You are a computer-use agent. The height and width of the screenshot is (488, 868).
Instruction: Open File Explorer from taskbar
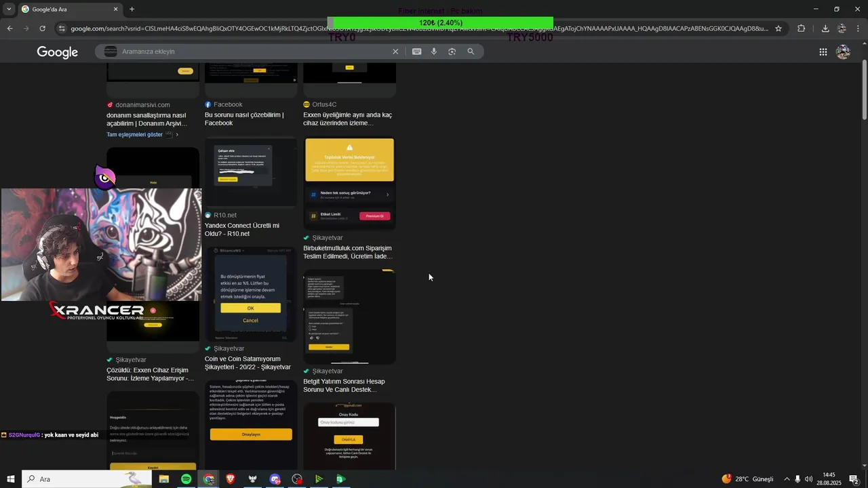tap(164, 479)
